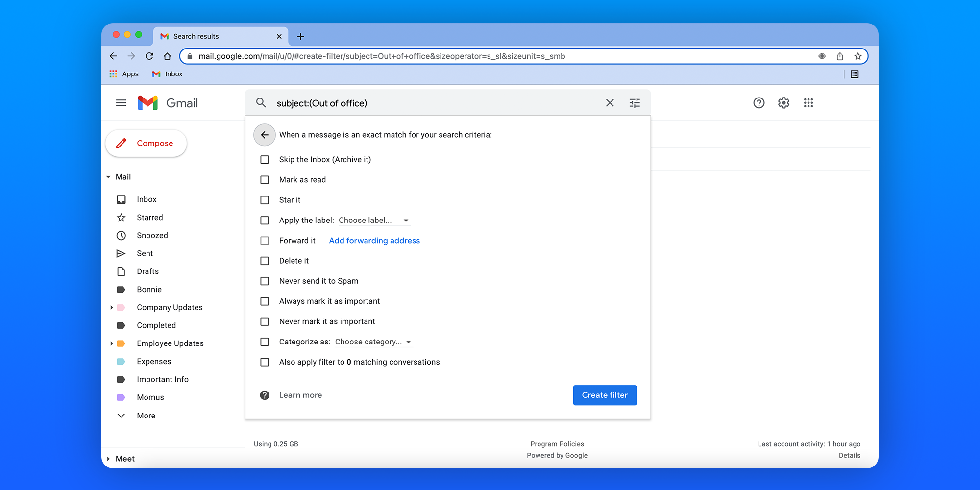Show search options sliders icon
This screenshot has height=490, width=980.
635,103
